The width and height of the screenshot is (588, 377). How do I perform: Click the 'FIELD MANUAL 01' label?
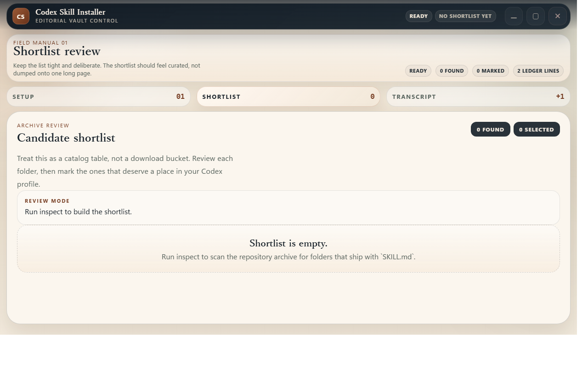pyautogui.click(x=40, y=43)
